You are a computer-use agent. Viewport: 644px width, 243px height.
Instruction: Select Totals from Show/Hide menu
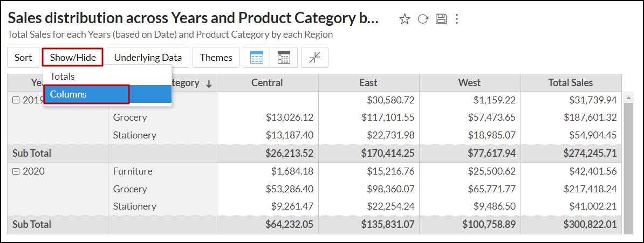pos(63,77)
